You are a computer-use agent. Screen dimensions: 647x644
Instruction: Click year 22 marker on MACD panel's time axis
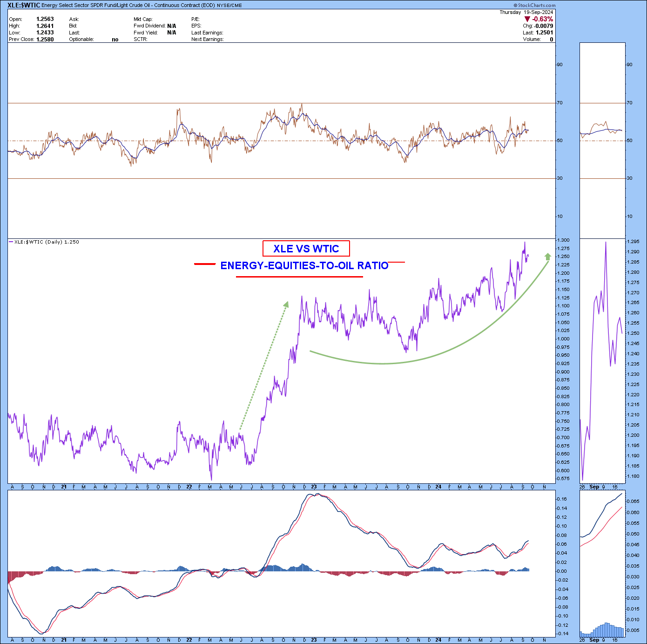coord(189,640)
